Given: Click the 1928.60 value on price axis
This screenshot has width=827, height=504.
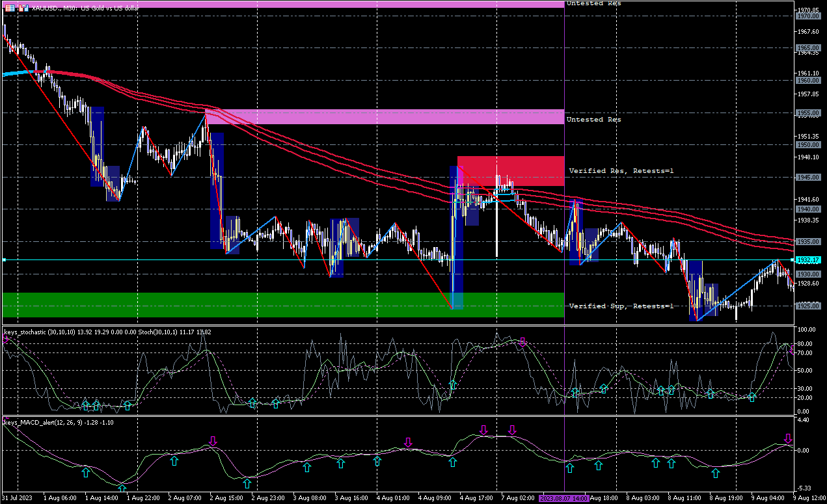Looking at the screenshot, I should pyautogui.click(x=807, y=283).
